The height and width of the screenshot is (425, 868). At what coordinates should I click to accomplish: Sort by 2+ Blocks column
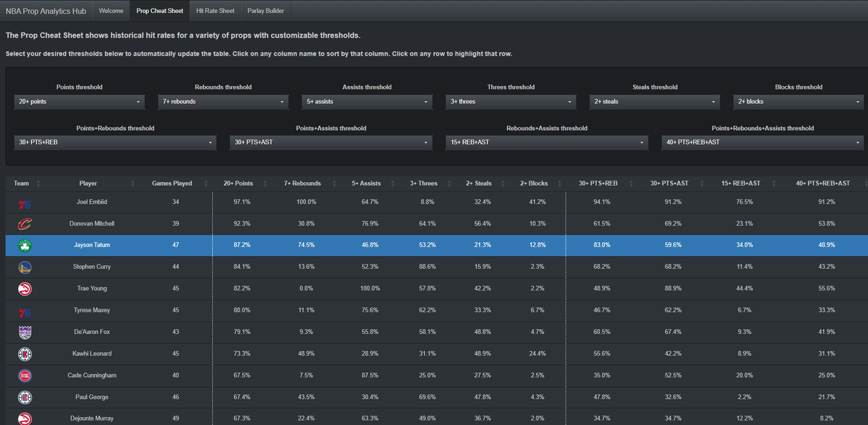click(532, 184)
